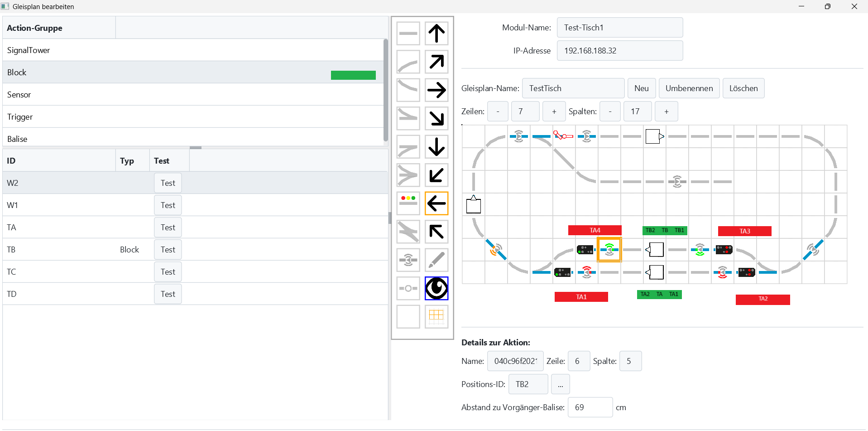Click the red TA4 block label
868x431 pixels.
595,230
